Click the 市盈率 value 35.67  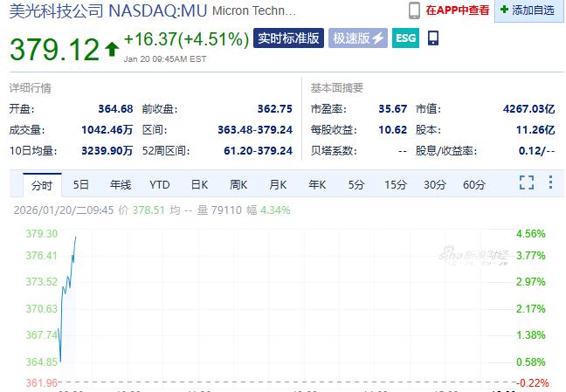coord(393,108)
